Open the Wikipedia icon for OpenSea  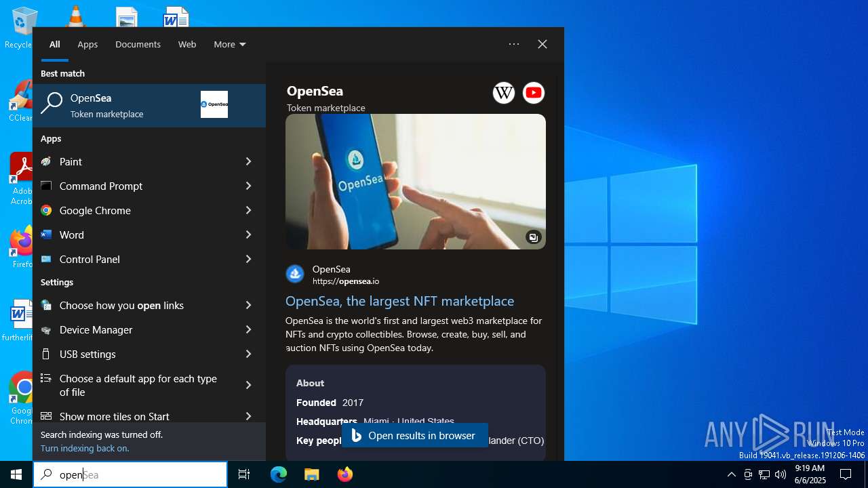coord(504,93)
